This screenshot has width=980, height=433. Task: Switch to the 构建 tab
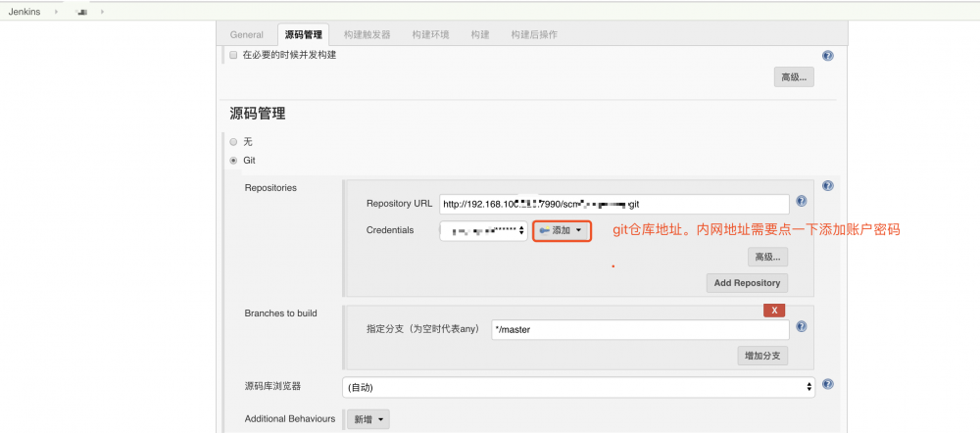(x=480, y=35)
